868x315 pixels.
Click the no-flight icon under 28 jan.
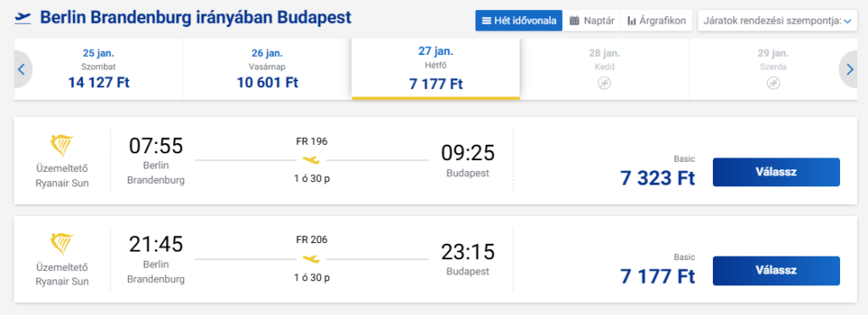point(604,84)
